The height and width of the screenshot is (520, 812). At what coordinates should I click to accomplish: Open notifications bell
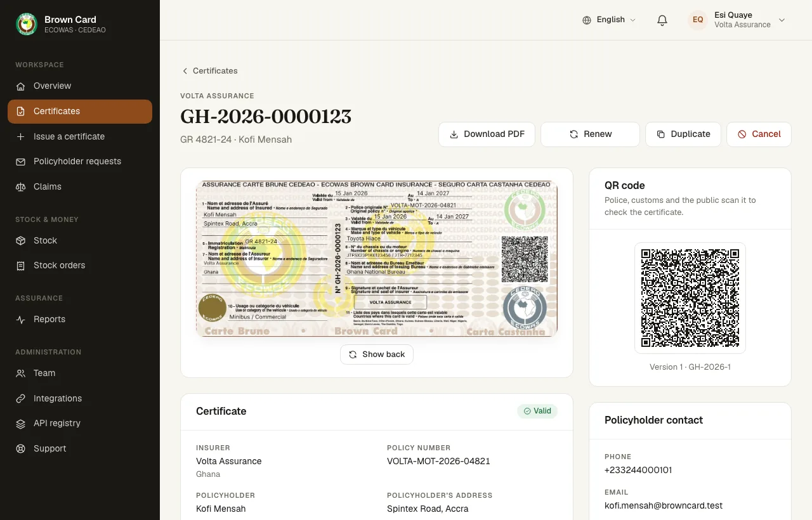662,20
